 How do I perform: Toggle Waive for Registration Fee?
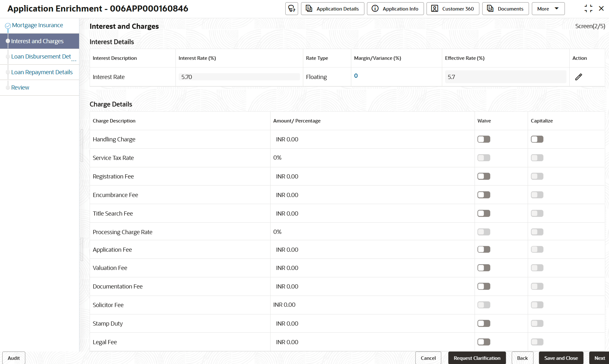coord(483,176)
